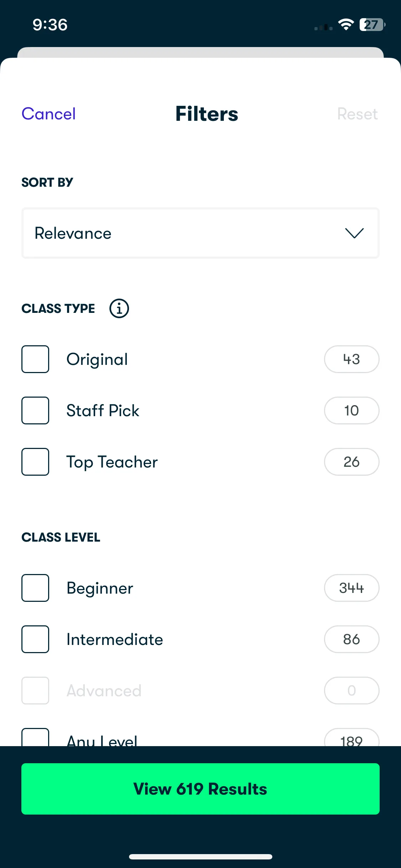401x868 pixels.
Task: Enable the Staff Pick checkbox
Action: click(35, 410)
